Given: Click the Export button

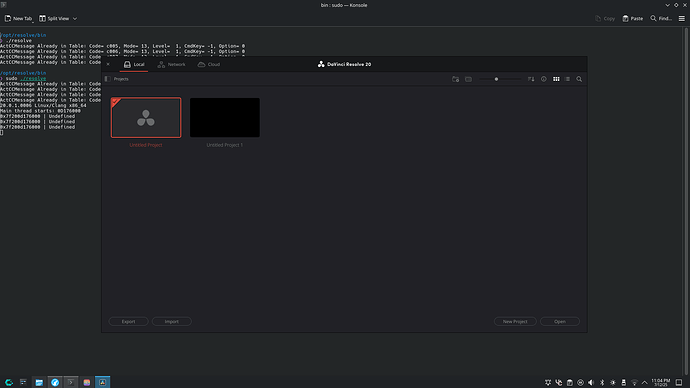Looking at the screenshot, I should (128, 322).
